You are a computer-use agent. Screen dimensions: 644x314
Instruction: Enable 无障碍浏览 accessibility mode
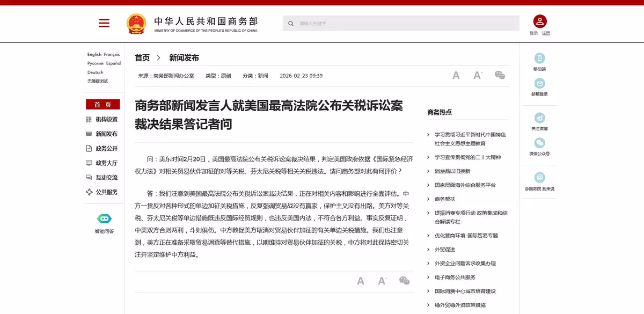click(98, 81)
